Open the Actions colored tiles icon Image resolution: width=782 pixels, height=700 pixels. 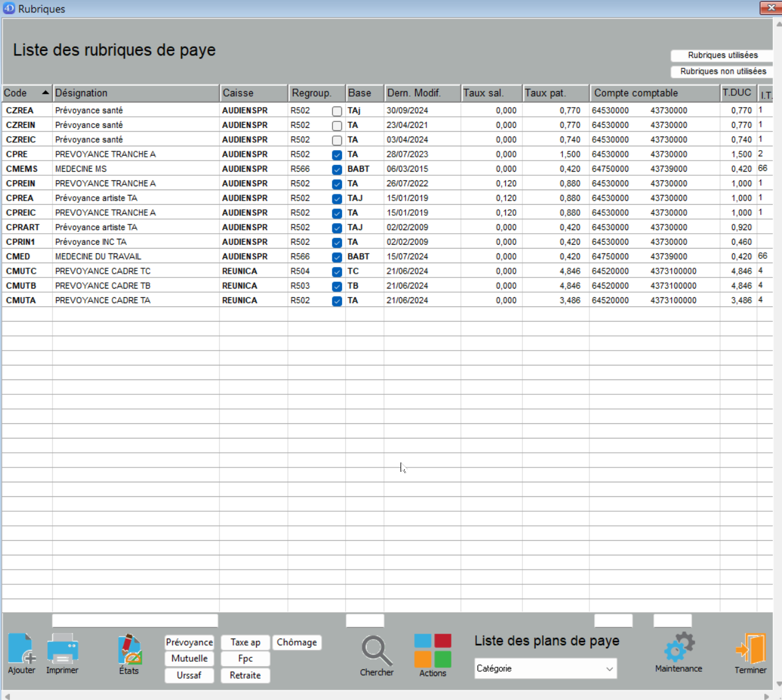click(x=433, y=651)
